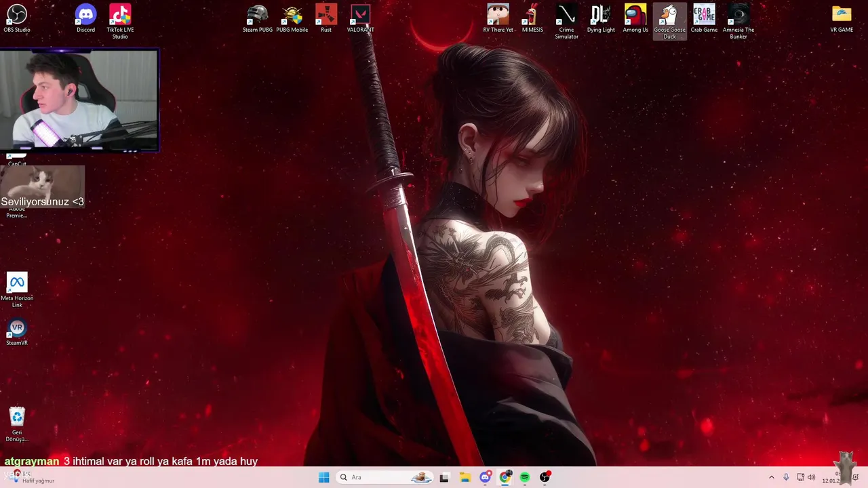
Task: Click the Task View taskbar button
Action: point(444,477)
